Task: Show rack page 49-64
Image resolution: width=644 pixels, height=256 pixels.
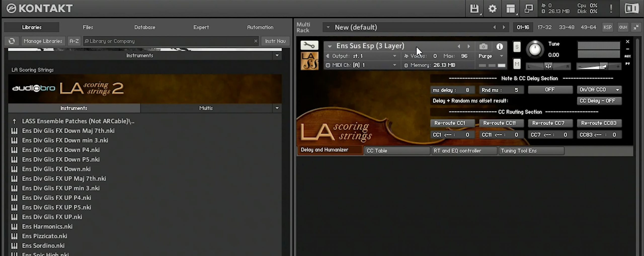Action: tap(588, 27)
